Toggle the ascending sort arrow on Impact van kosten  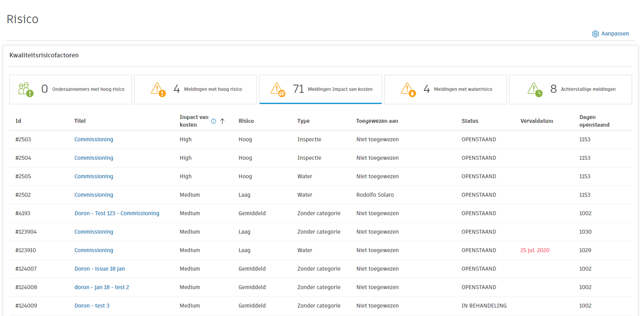222,121
